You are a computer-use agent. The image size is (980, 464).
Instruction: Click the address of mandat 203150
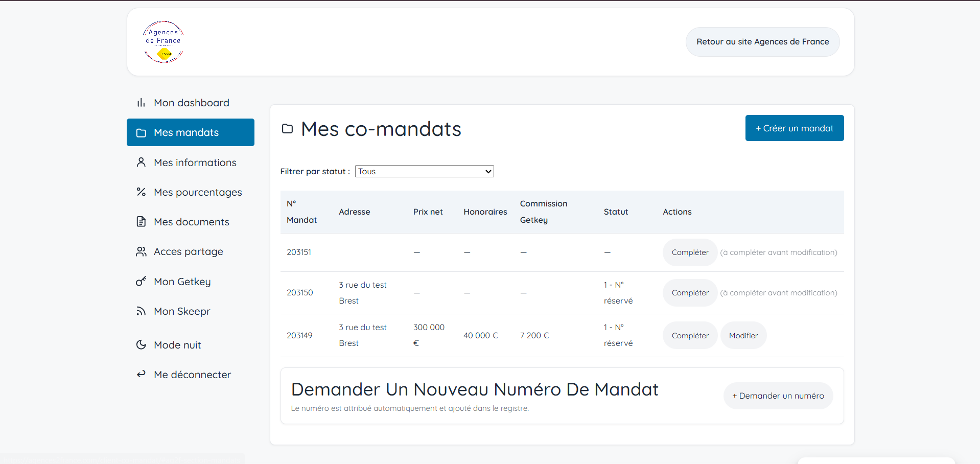(x=363, y=293)
